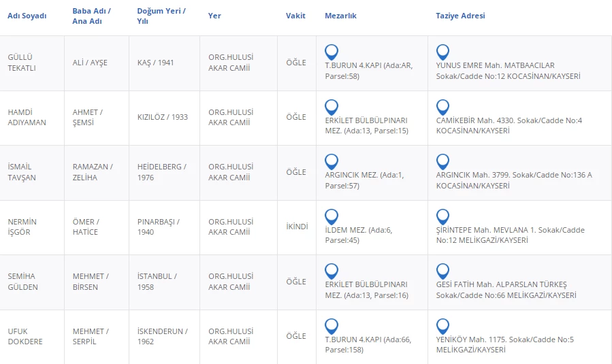Open Camikebir Mah. address location pin
612x364 pixels.
(x=442, y=107)
